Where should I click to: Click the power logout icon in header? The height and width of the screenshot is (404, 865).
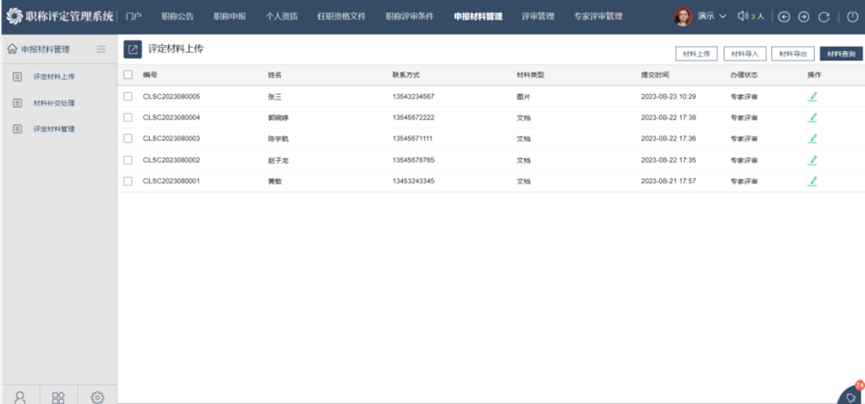(x=852, y=17)
